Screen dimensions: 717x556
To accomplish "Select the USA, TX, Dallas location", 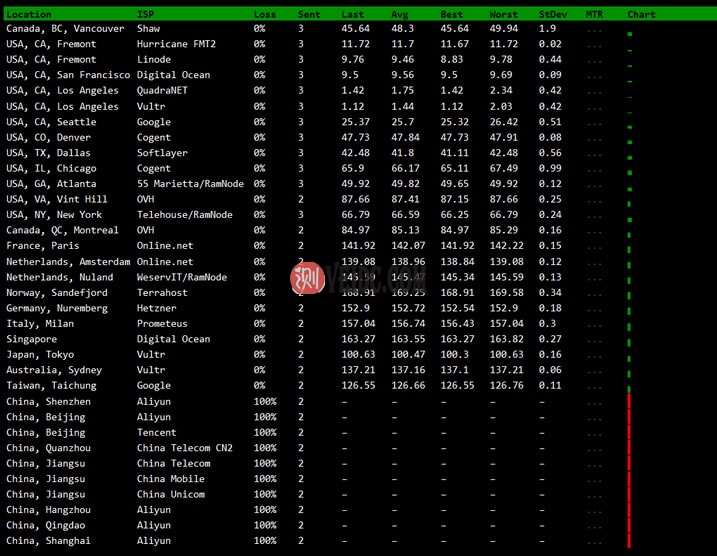I will (x=50, y=153).
